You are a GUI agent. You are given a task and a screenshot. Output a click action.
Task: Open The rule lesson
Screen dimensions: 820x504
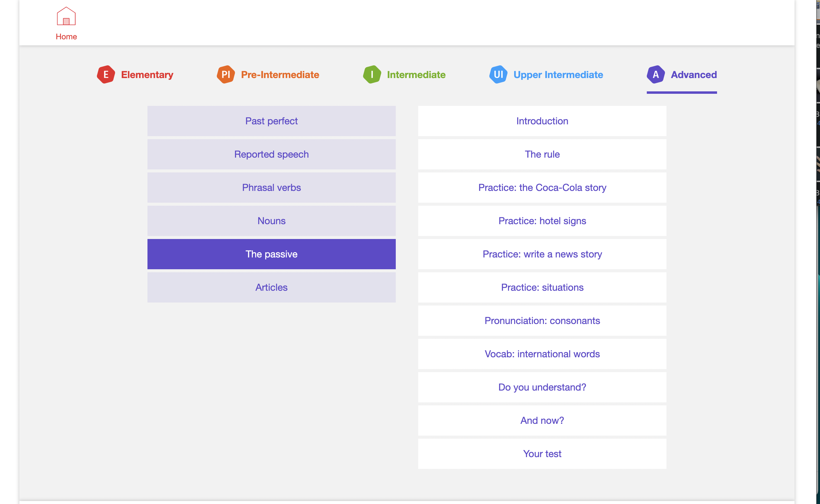click(x=542, y=154)
